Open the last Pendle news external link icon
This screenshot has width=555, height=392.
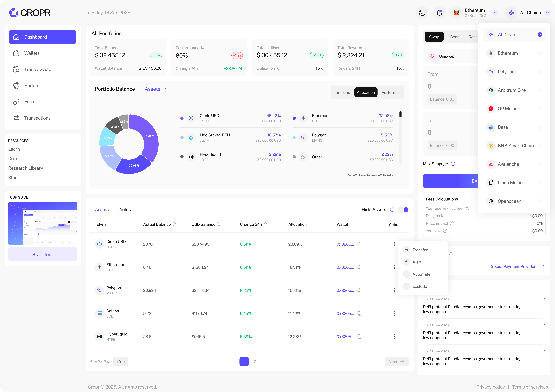coord(543,351)
